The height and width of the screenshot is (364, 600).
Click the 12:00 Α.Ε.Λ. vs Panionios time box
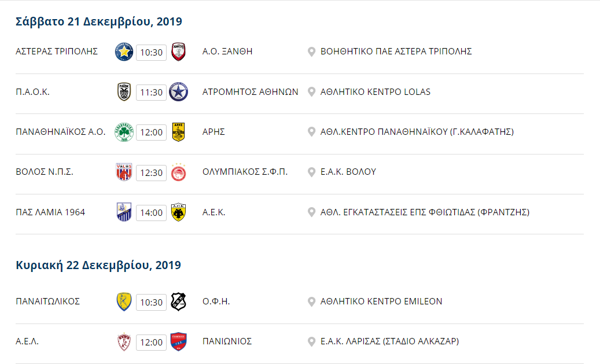(x=151, y=342)
